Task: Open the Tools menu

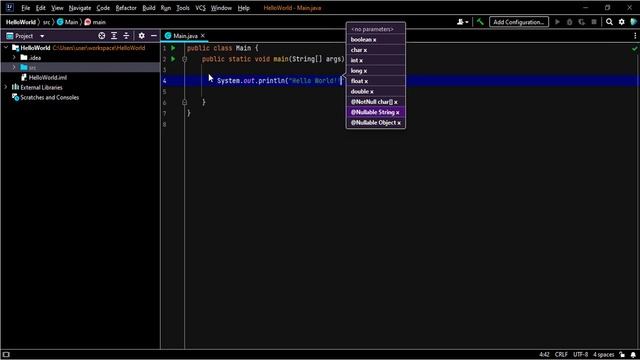Action: (182, 8)
